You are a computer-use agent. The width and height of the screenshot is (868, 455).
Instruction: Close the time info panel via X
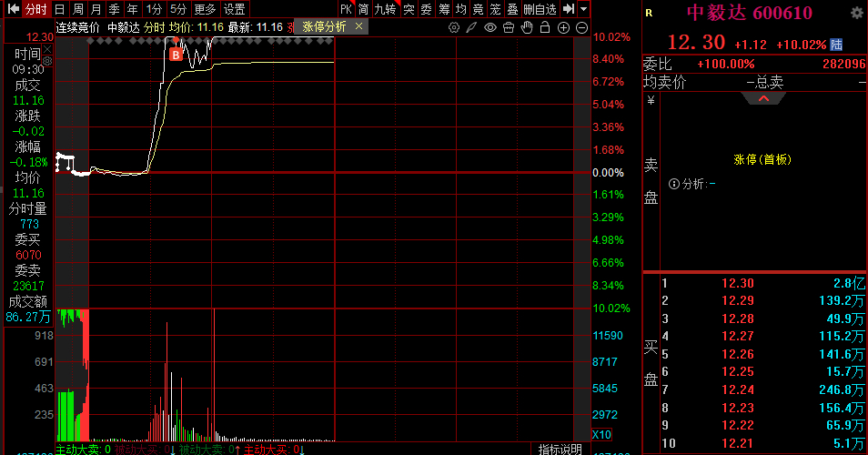[x=47, y=50]
